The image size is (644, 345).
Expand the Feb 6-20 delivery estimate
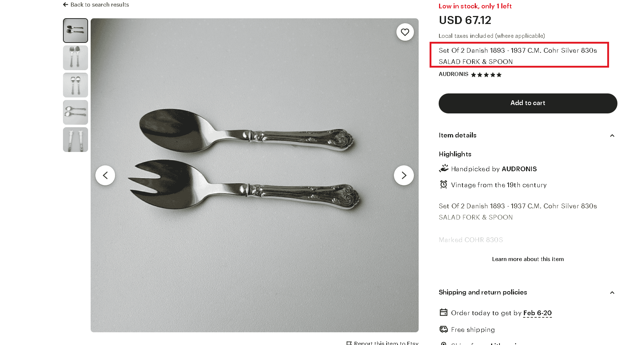tap(537, 313)
